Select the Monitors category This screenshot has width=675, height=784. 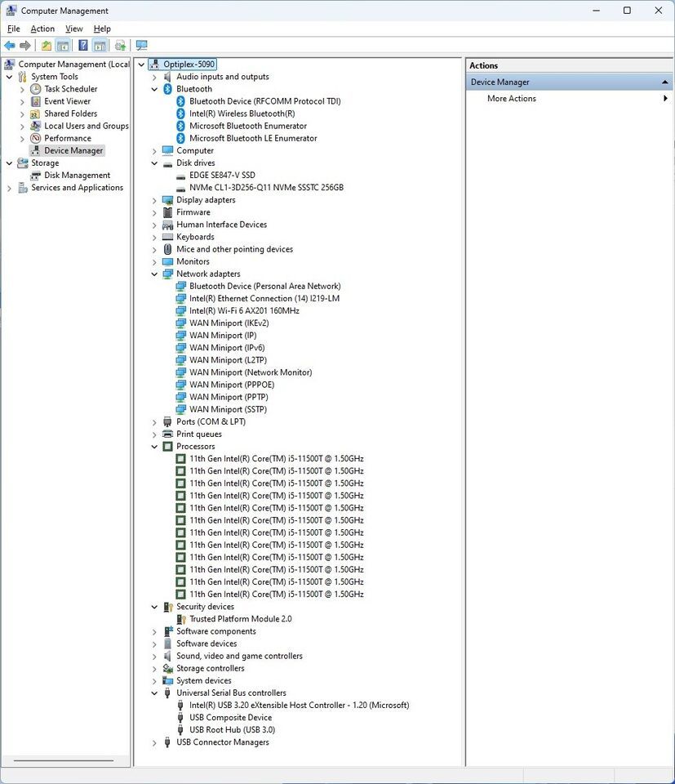click(x=193, y=262)
